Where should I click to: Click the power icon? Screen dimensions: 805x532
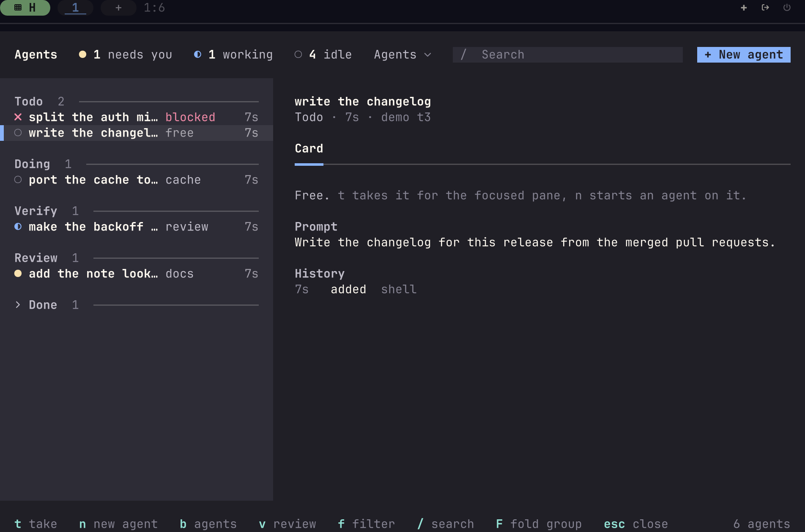(x=787, y=8)
